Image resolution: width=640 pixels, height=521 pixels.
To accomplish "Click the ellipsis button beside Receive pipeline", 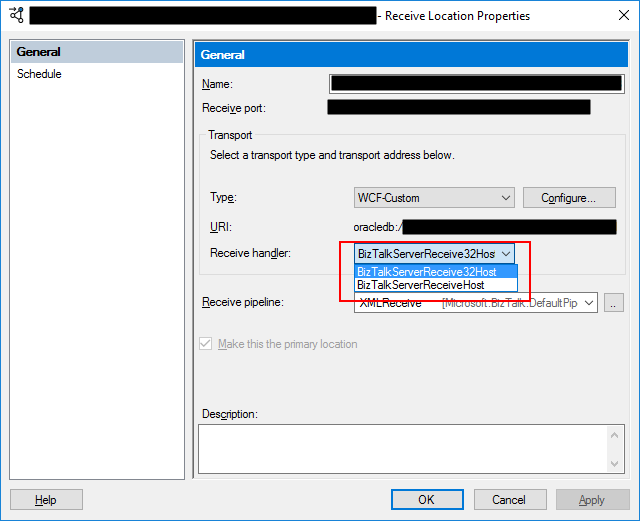I will click(x=614, y=302).
